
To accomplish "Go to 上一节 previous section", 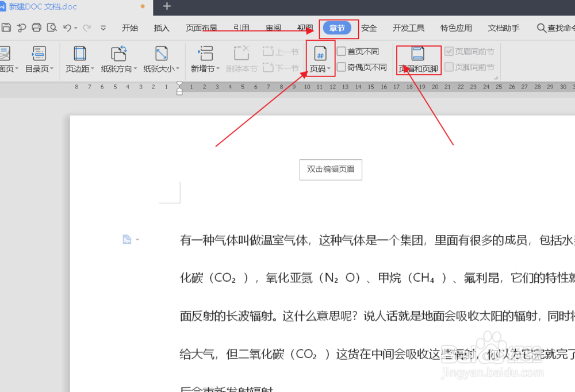I will (x=281, y=52).
